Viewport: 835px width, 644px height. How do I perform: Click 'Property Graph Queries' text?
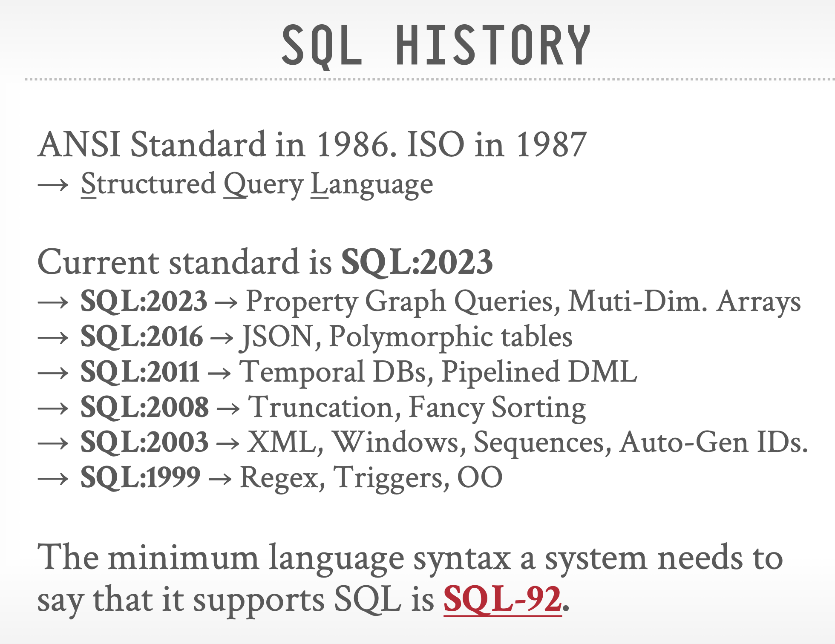pos(403,301)
